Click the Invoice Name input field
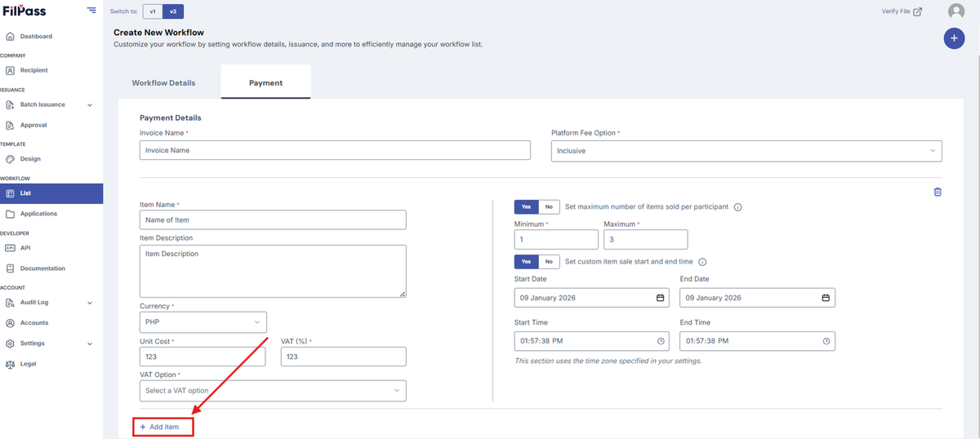980x439 pixels. [x=335, y=150]
